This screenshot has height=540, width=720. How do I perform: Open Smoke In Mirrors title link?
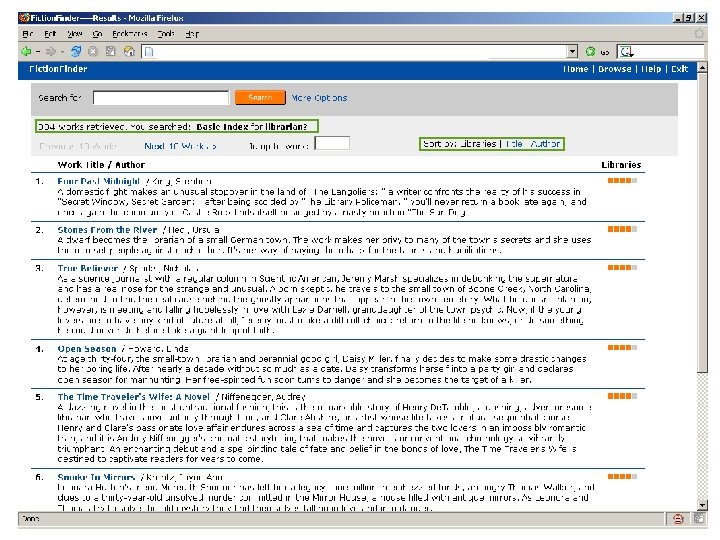(96, 477)
